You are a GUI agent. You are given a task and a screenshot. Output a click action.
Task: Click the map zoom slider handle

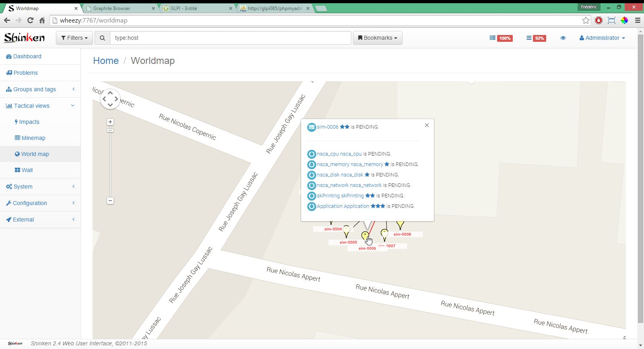[110, 130]
